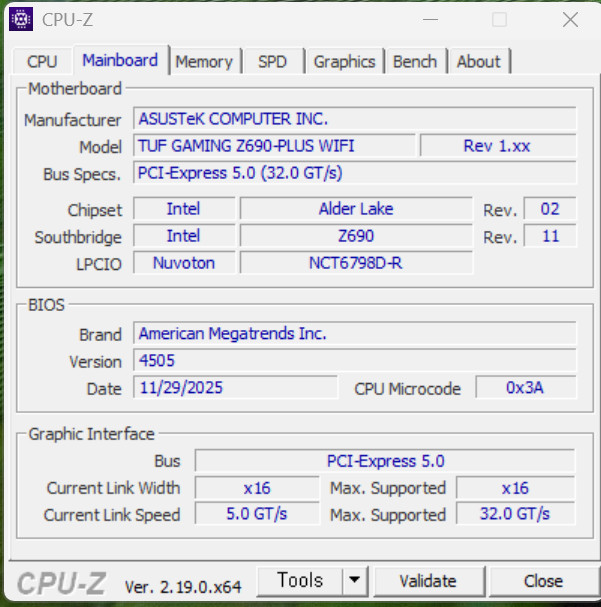The height and width of the screenshot is (607, 601).
Task: Click the Current Link Speed 5.0 GT/s value
Action: coord(257,514)
